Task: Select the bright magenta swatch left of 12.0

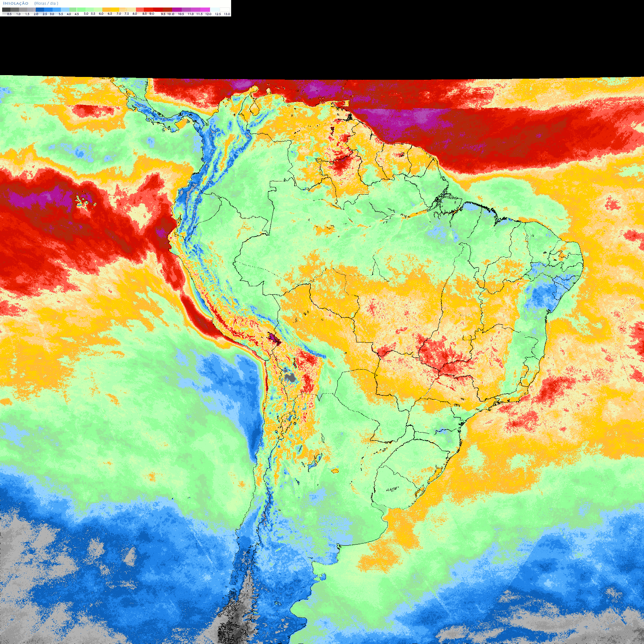Action: pos(205,10)
